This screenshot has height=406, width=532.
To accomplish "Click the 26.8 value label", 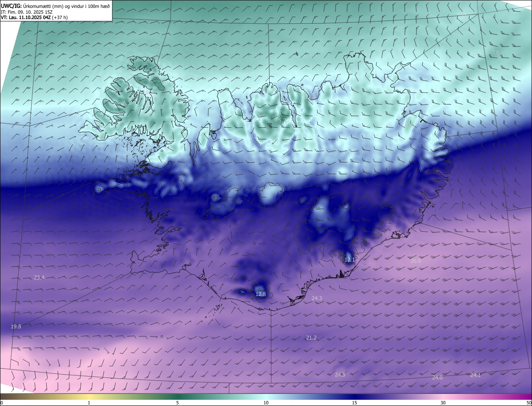I will point(416,261).
